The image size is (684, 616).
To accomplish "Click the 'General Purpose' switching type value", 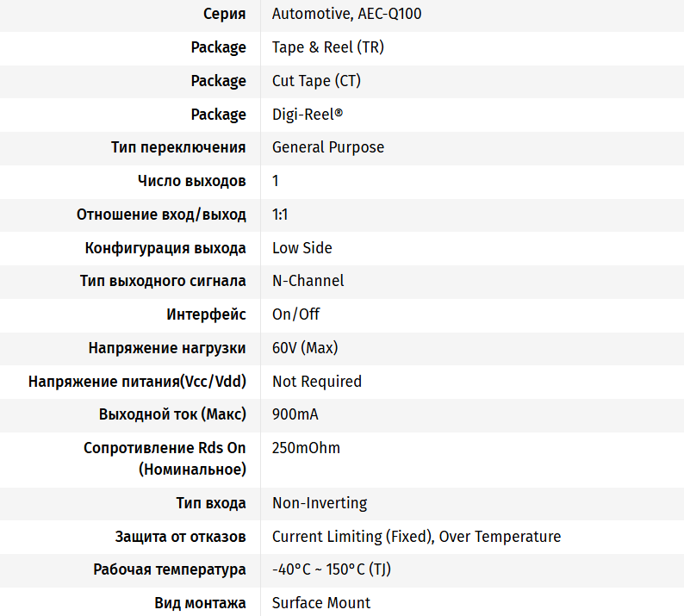I will point(328,147).
